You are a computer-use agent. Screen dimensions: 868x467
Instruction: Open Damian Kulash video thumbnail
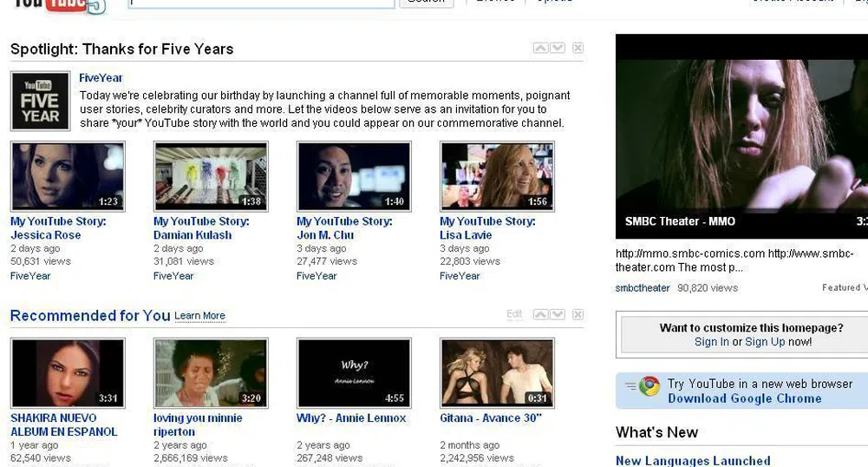tap(211, 176)
